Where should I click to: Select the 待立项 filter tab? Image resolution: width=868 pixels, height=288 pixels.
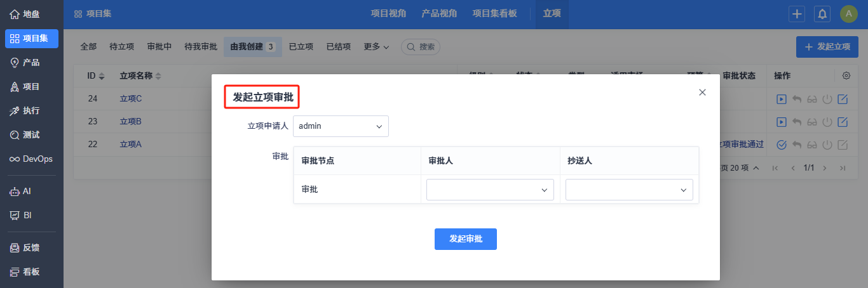coord(121,47)
